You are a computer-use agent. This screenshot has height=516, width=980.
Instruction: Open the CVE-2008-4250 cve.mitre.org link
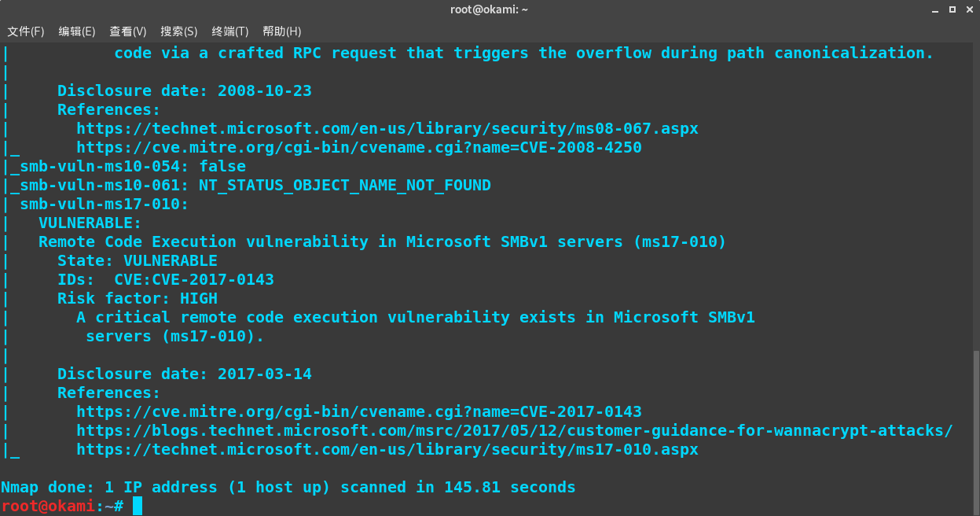359,147
